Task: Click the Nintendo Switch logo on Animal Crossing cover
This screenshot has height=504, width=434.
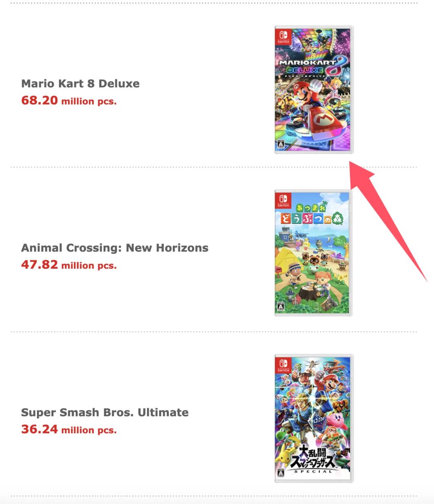Action: 283,200
